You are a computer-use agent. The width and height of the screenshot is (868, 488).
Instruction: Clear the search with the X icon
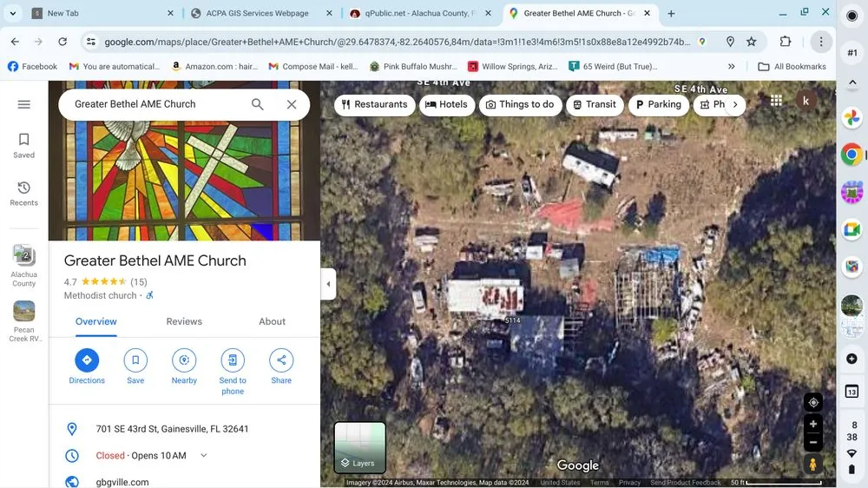click(292, 104)
